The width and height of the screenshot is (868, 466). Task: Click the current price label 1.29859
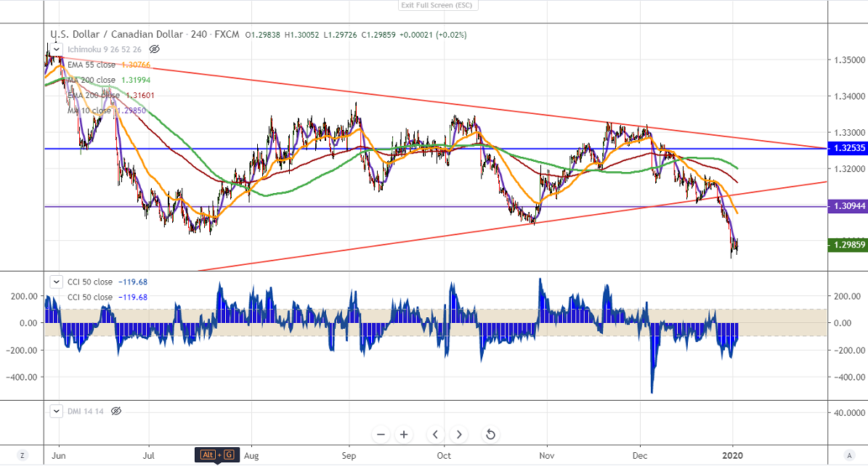(x=848, y=245)
